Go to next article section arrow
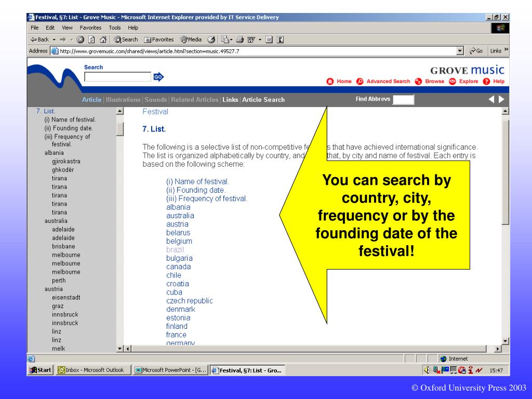The image size is (532, 399). click(x=501, y=99)
